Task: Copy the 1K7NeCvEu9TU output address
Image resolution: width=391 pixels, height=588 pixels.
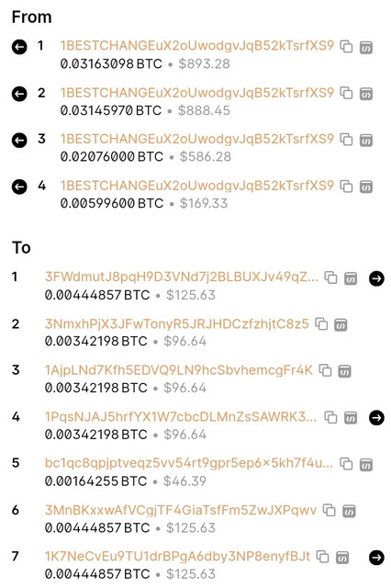Action: coord(322,557)
